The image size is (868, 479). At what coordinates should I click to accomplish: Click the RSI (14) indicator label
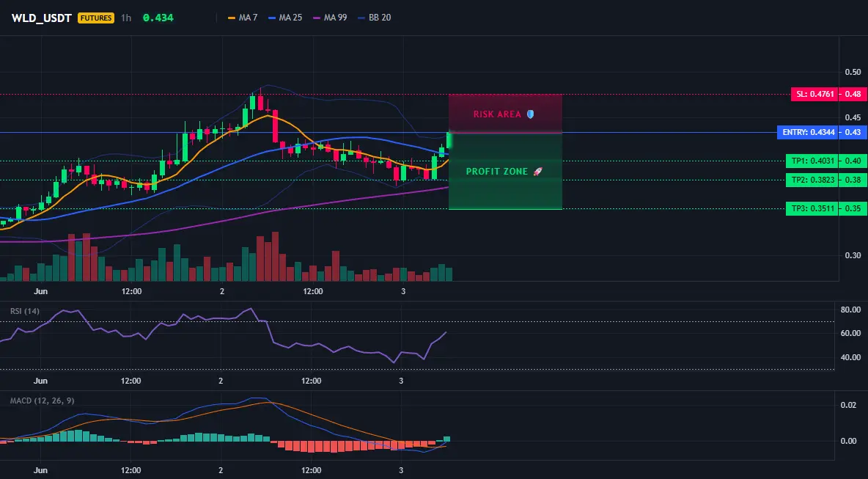tap(25, 311)
